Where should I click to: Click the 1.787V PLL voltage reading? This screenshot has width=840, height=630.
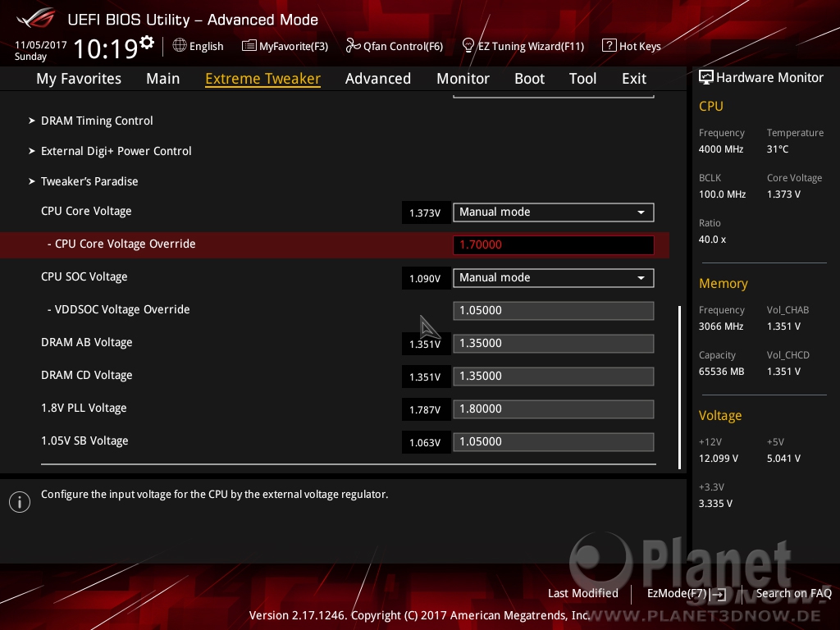tap(426, 410)
